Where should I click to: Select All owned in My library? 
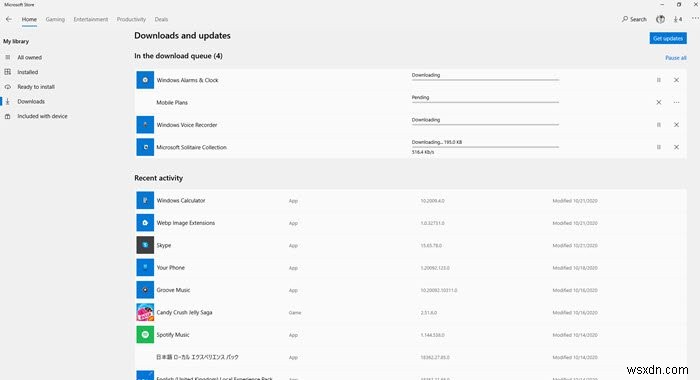[x=29, y=58]
